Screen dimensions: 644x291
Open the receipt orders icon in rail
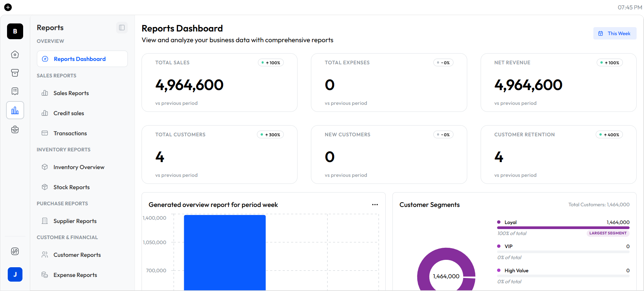coord(15,91)
